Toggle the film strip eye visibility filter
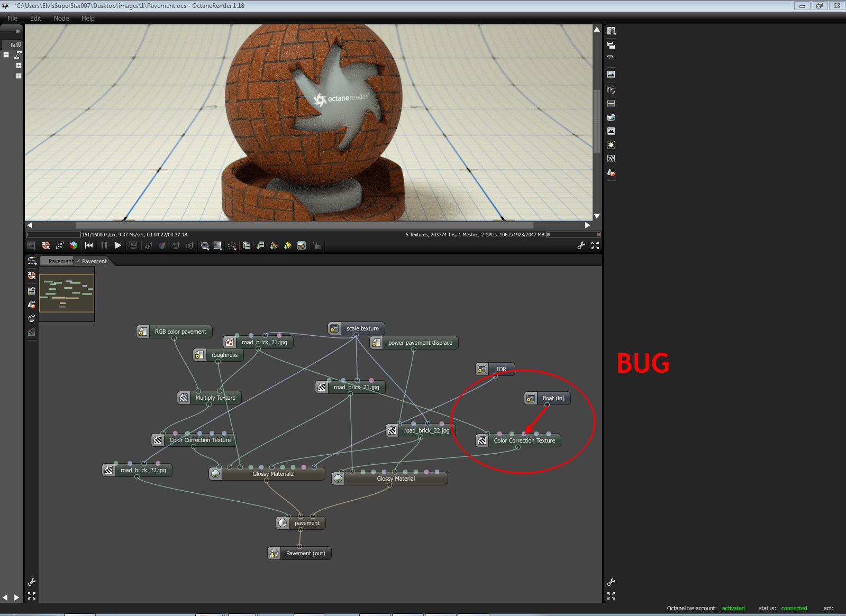846x616 pixels. click(x=32, y=290)
